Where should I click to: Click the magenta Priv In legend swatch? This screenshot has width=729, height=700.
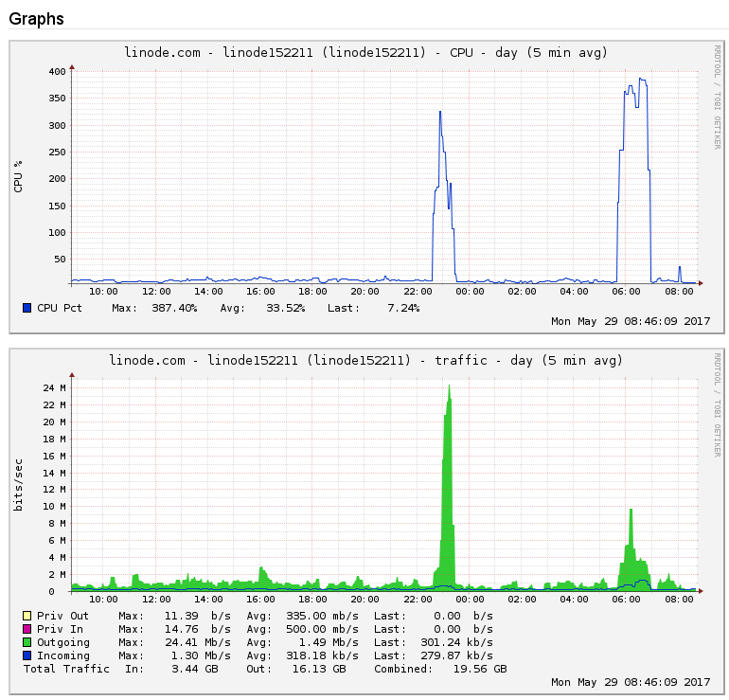[x=27, y=629]
